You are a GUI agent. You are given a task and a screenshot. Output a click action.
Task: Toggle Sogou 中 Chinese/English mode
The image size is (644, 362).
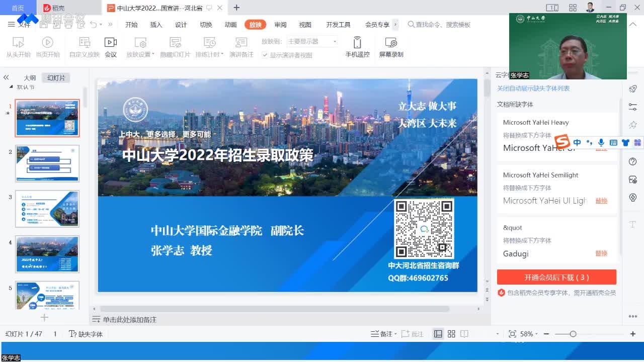577,142
